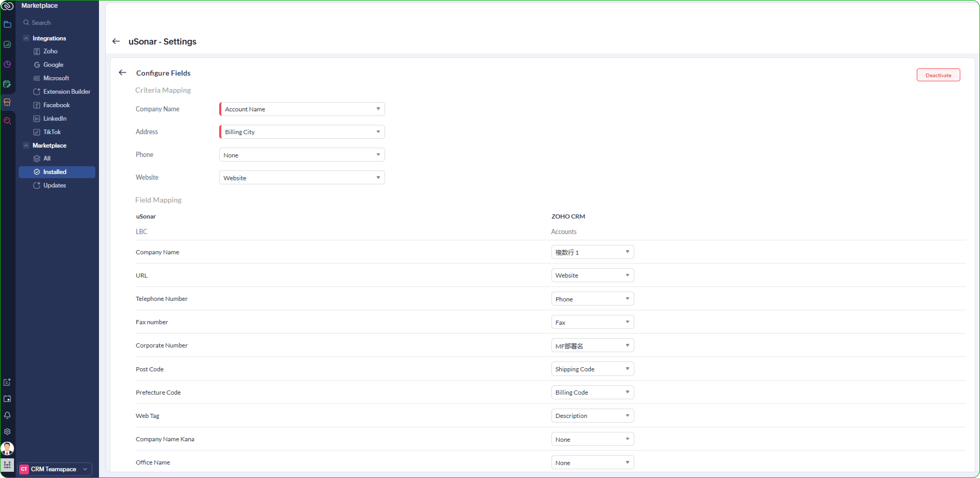Open the bell notifications icon in left rail
Screen dimensions: 980x478
point(7,415)
